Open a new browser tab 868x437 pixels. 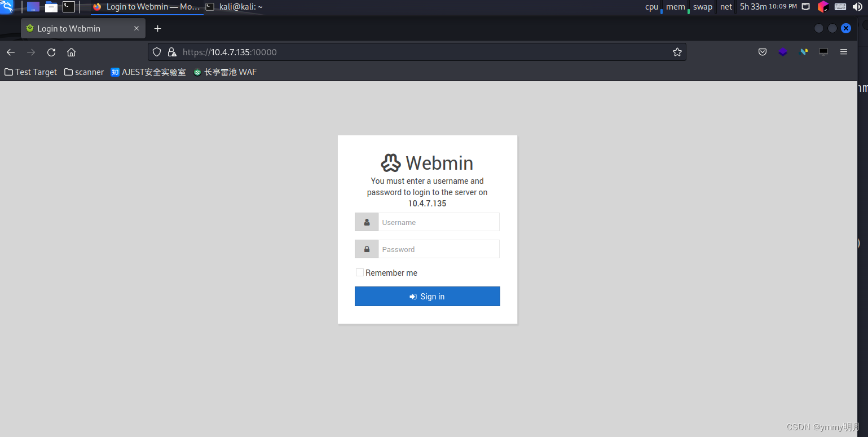157,28
